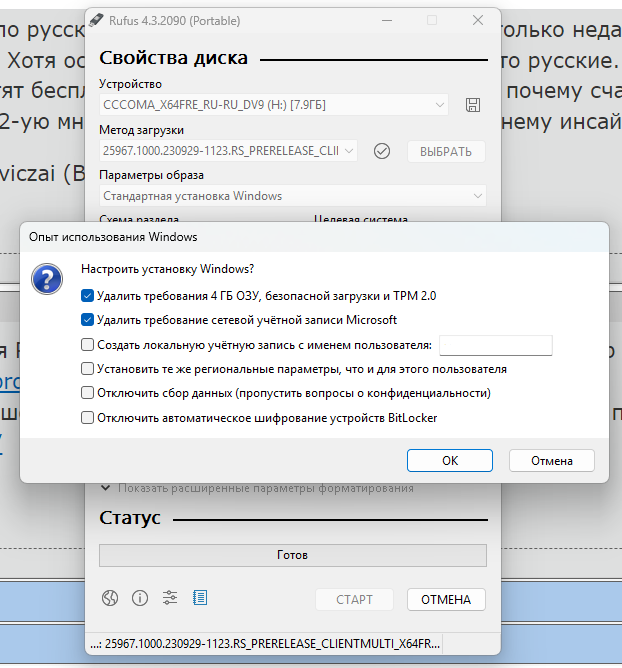622x668 pixels.
Task: Show the log icon in Rufus
Action: (x=200, y=598)
